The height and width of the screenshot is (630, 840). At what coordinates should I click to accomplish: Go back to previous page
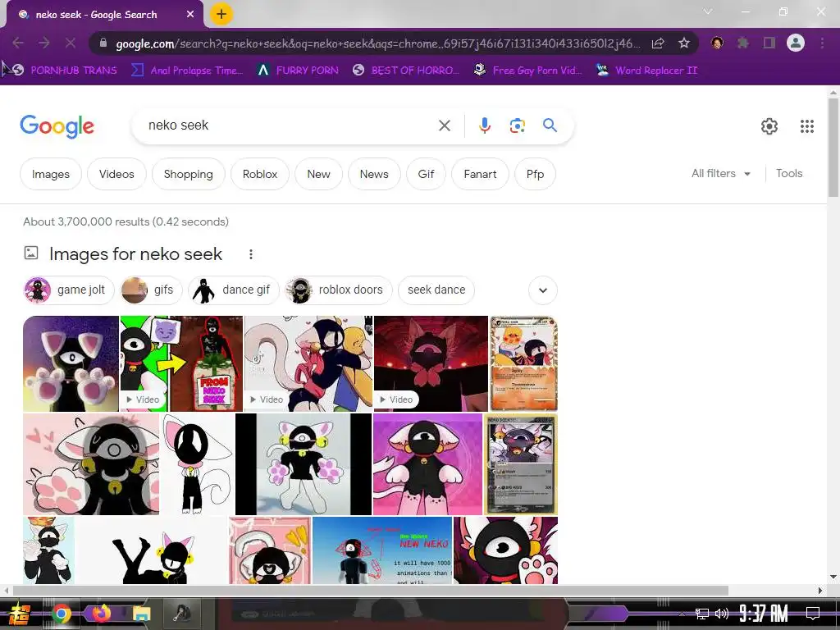18,43
